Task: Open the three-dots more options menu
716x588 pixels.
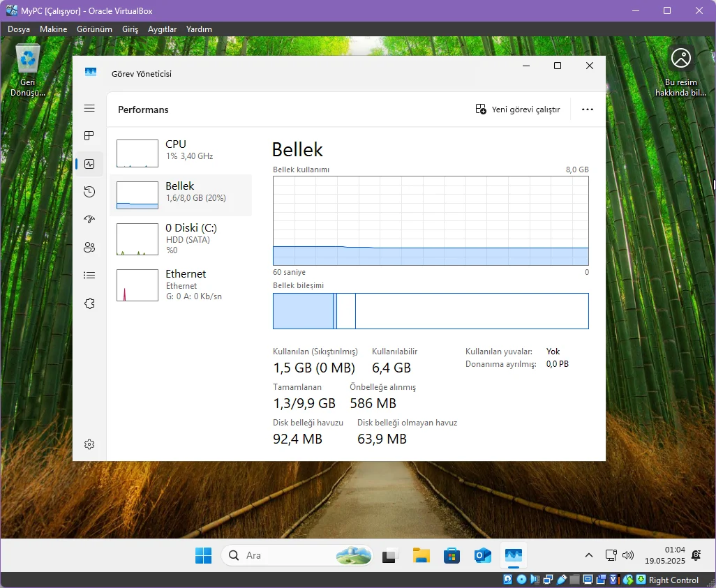Action: (587, 110)
